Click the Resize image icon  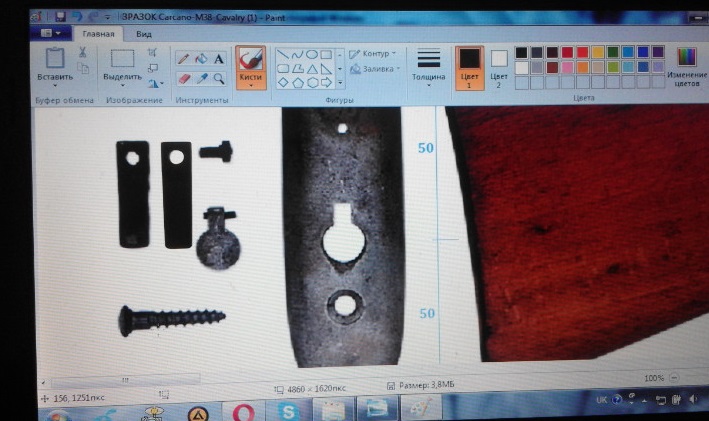coord(153,68)
